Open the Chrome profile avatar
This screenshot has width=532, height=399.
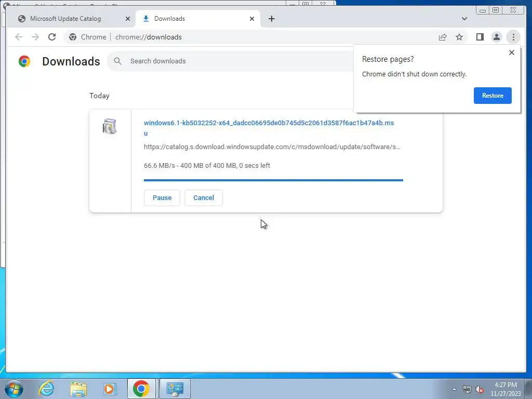pyautogui.click(x=496, y=37)
